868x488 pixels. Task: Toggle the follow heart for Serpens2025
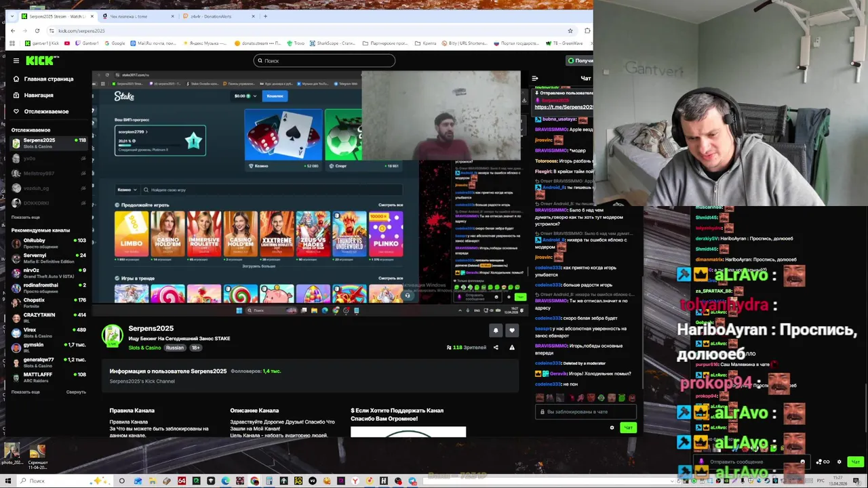pyautogui.click(x=512, y=330)
